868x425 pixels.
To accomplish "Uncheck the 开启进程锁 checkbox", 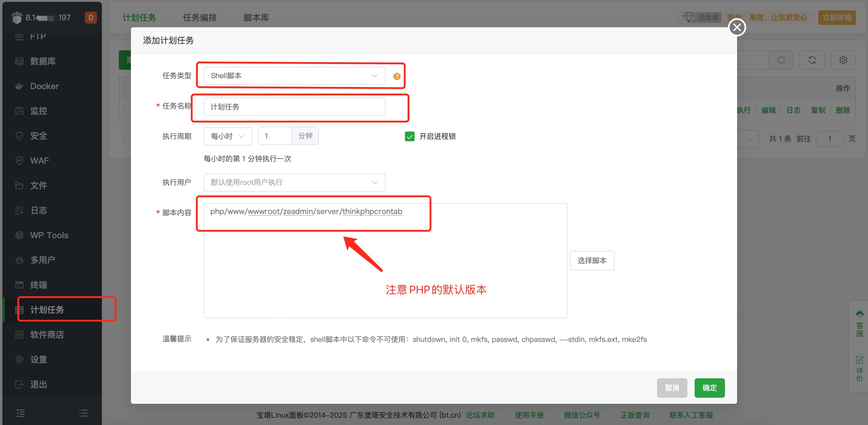I will pos(409,136).
